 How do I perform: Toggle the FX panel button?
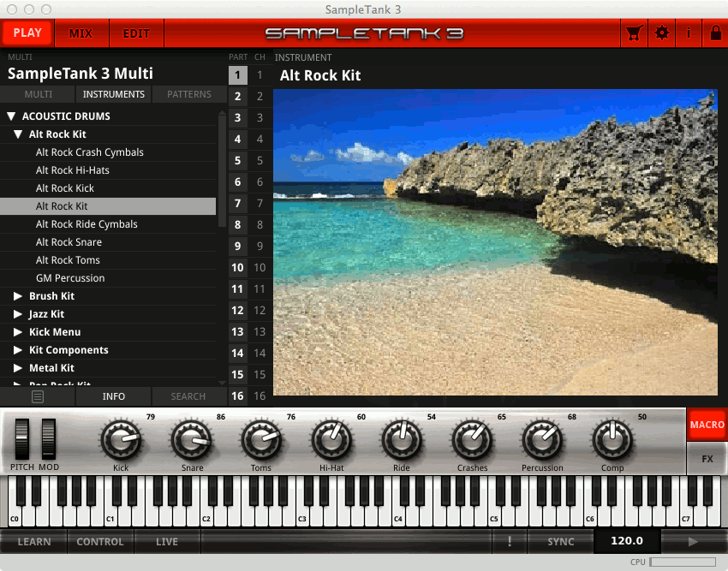pos(707,459)
